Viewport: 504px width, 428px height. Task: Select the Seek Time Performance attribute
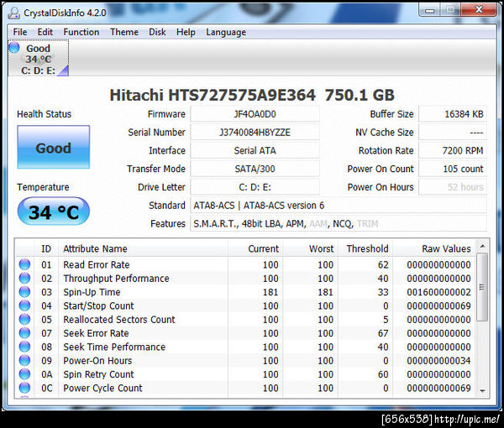click(x=114, y=347)
